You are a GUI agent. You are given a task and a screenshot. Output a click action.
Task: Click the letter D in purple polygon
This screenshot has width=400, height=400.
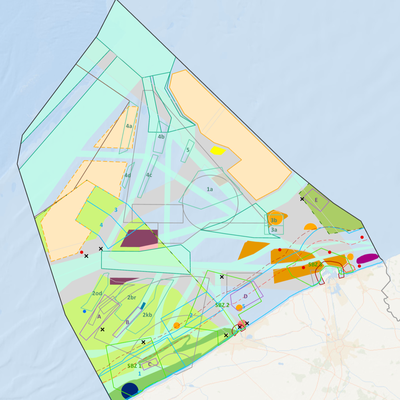click(x=246, y=296)
